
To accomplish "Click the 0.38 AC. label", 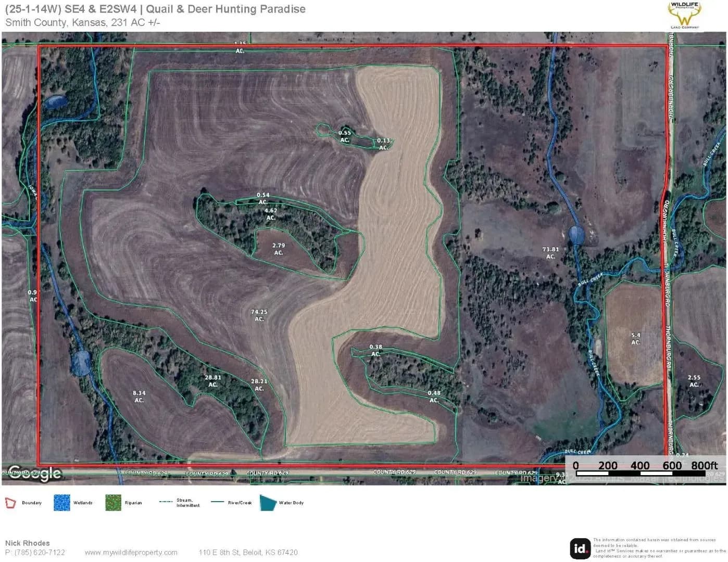I will pos(376,350).
